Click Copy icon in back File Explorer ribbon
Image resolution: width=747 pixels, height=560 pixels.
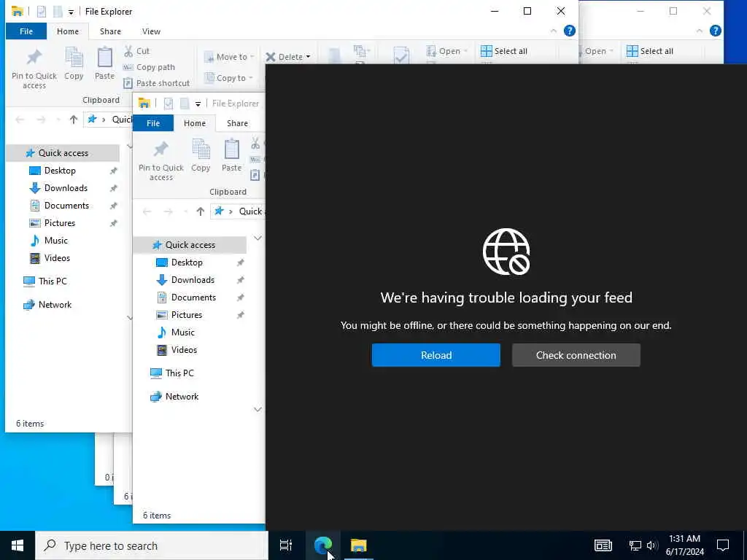click(74, 63)
